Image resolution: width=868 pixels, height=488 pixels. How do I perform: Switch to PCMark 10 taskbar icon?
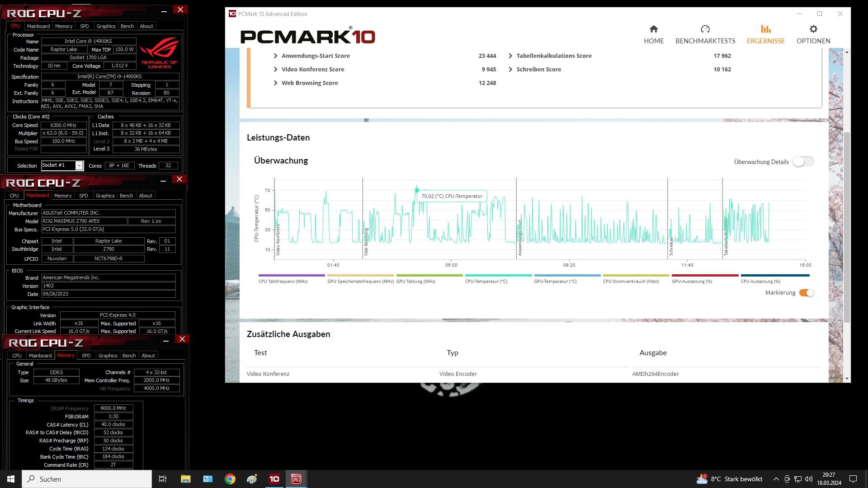point(274,479)
